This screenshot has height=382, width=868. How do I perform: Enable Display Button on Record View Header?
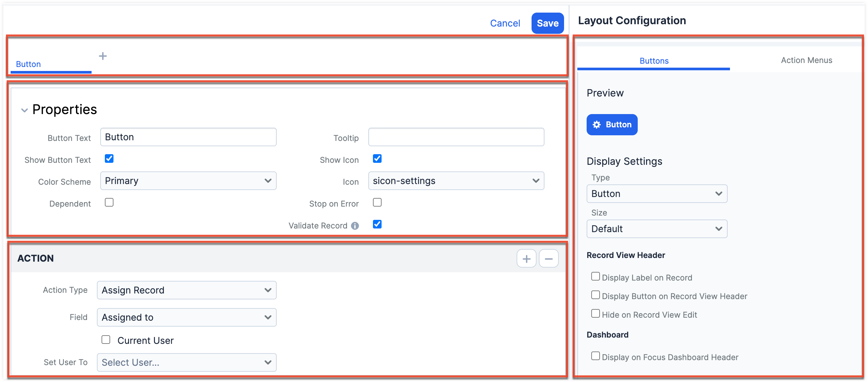(595, 295)
